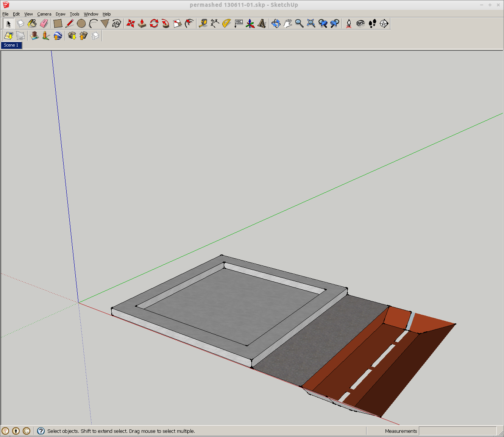The height and width of the screenshot is (437, 504).
Task: Select the Paint Bucket tool
Action: point(32,23)
